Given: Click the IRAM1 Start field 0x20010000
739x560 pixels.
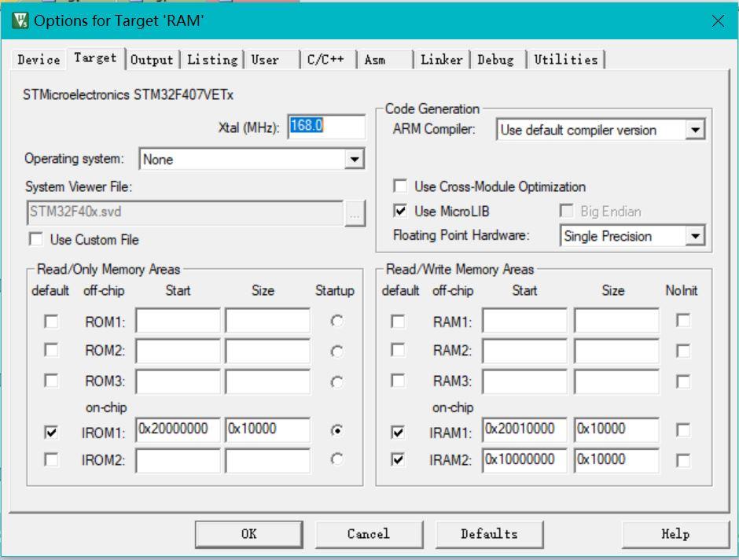Looking at the screenshot, I should pos(524,429).
